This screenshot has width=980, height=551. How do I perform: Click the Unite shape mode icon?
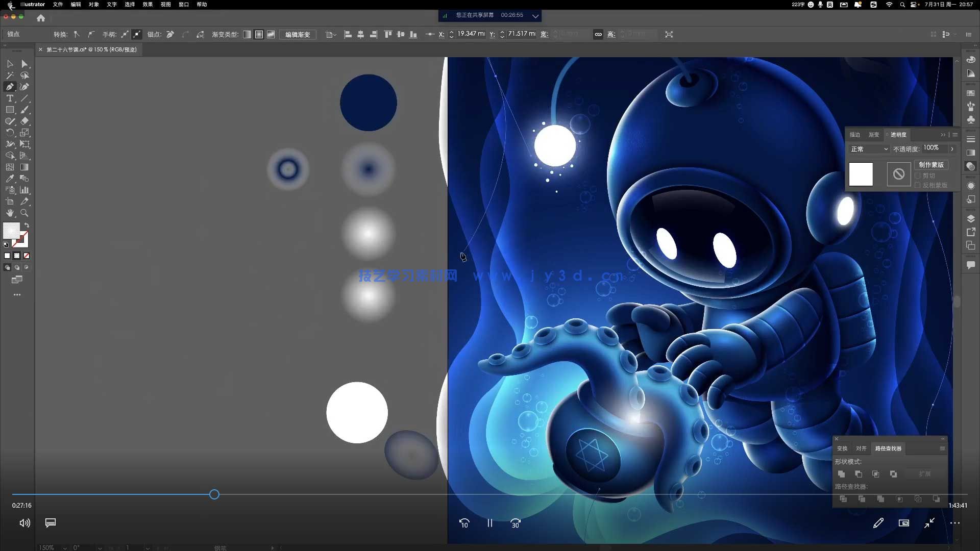point(842,474)
